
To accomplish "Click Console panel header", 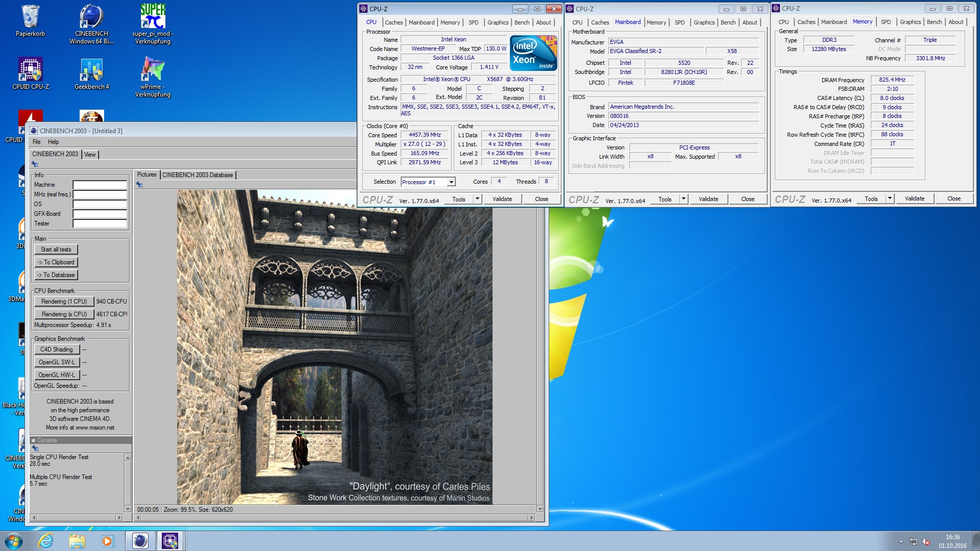I will 81,440.
